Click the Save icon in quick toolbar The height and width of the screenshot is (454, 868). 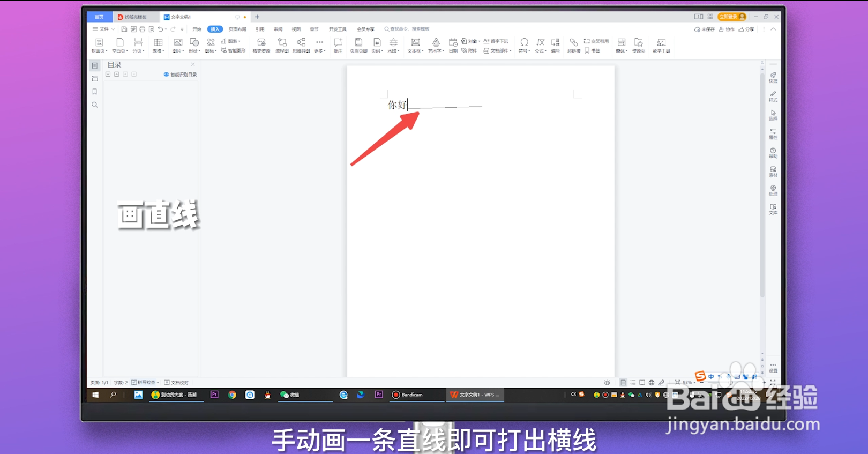tap(124, 29)
